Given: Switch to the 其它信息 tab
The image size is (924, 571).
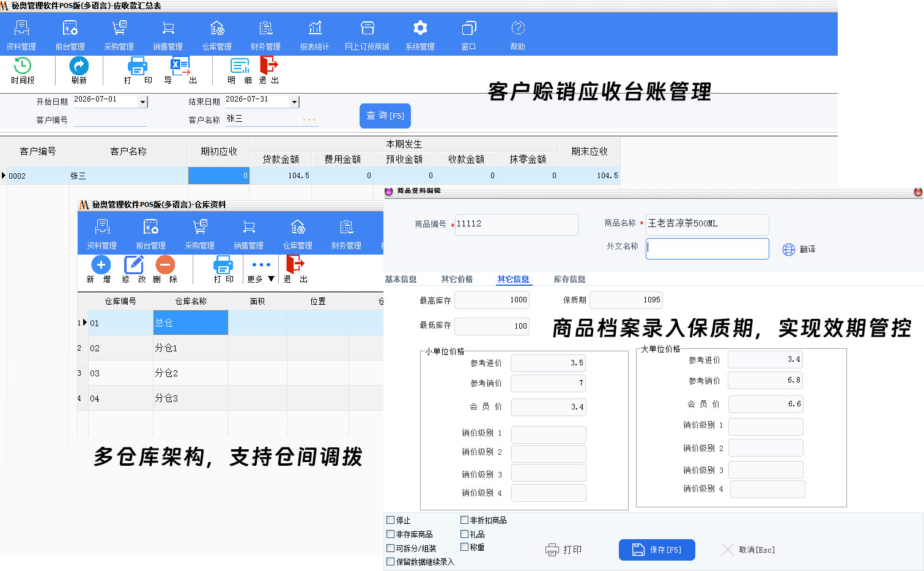Looking at the screenshot, I should [x=513, y=279].
